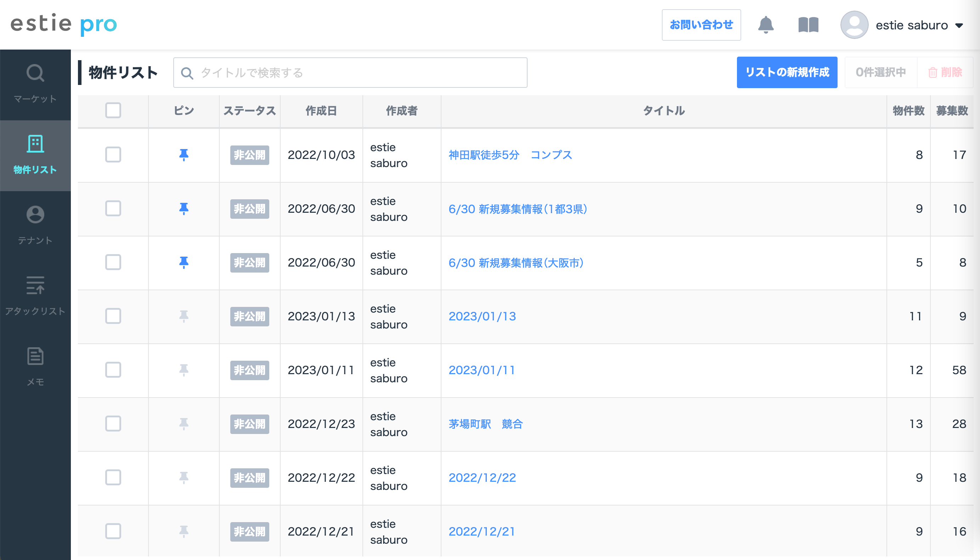Click the user avatar icon
980x560 pixels.
point(854,25)
